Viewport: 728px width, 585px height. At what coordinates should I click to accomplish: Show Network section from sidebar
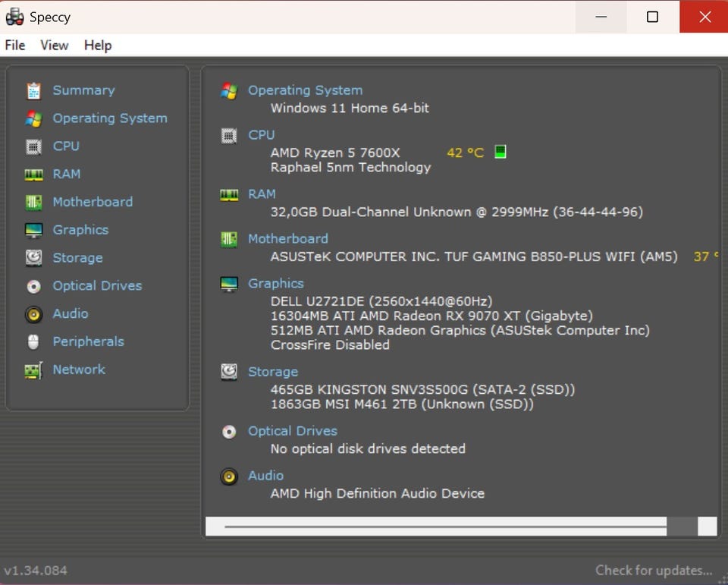click(x=79, y=370)
